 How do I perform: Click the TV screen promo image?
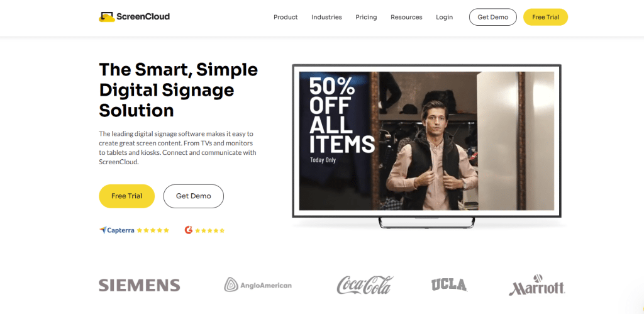pyautogui.click(x=426, y=141)
